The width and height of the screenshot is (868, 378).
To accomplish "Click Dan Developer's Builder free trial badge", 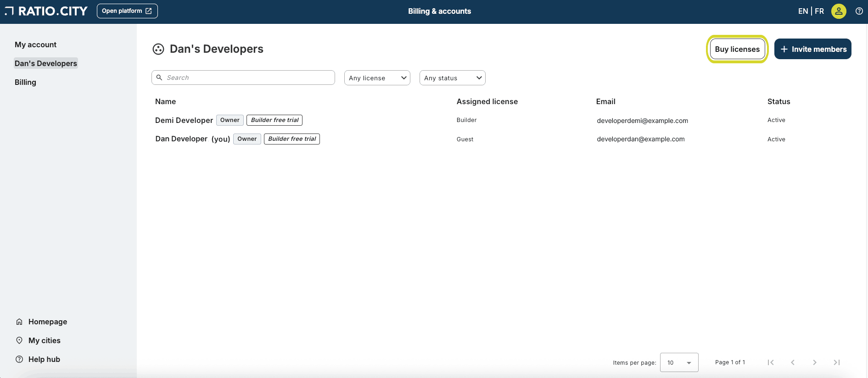I will (292, 139).
